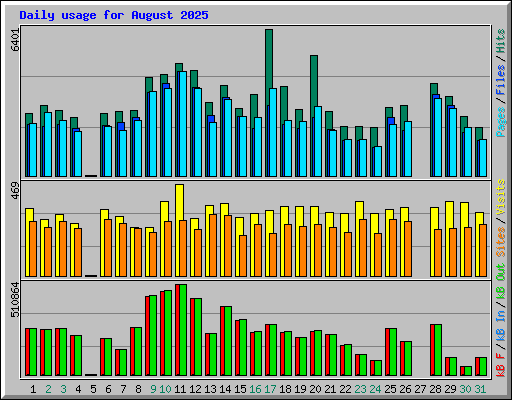Screen dimensions: 512x400
Task: Click day label '5' on the x-axis
Action: [93, 389]
